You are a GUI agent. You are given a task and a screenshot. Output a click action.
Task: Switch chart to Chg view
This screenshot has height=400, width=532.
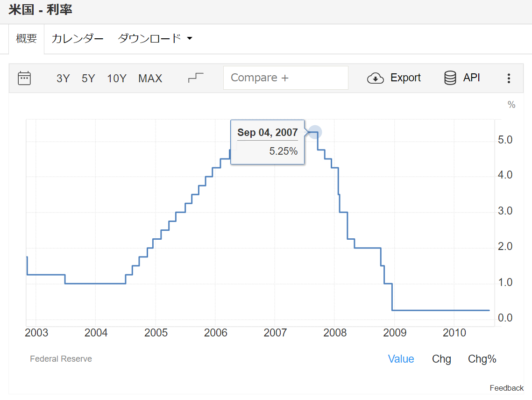click(441, 359)
